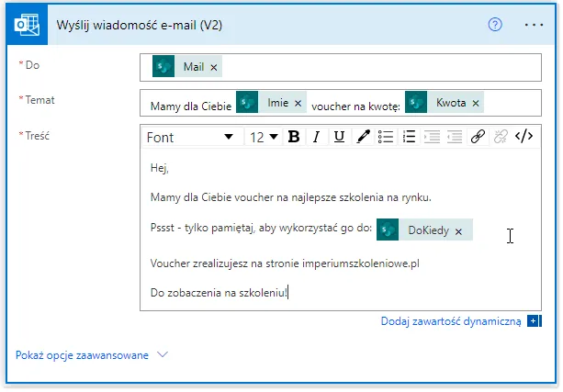Image resolution: width=563 pixels, height=392 pixels.
Task: Insert a numbered list
Action: [x=410, y=137]
